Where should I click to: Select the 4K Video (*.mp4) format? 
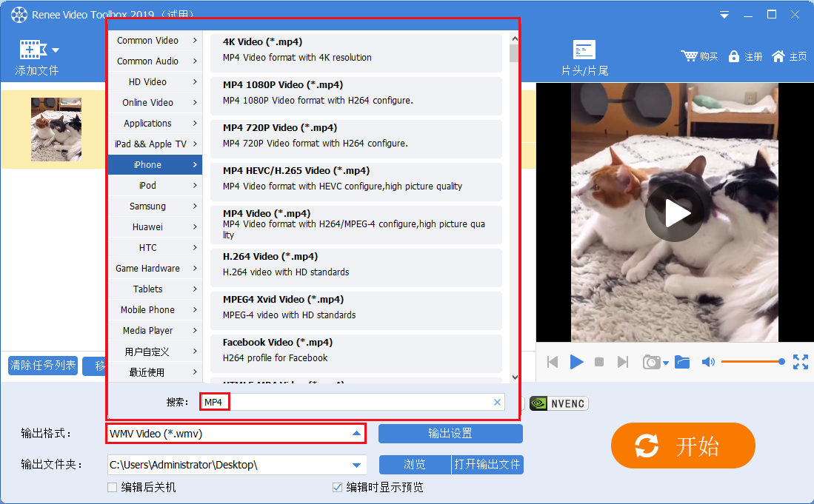[x=356, y=53]
